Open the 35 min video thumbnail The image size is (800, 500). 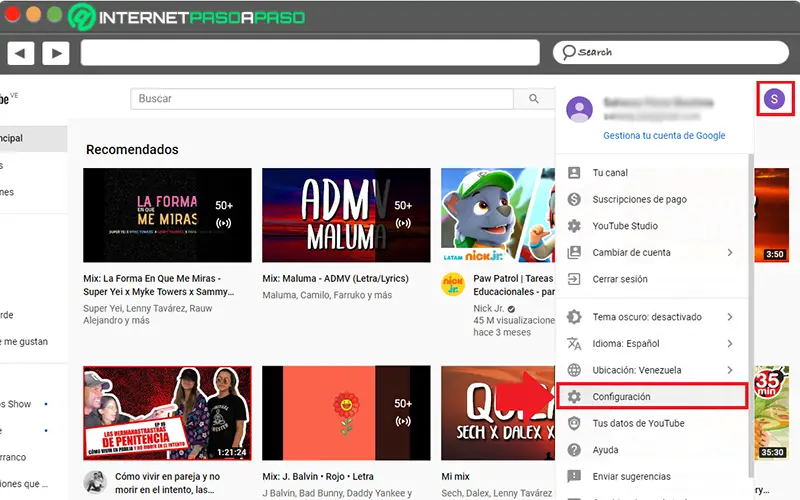tap(771, 413)
